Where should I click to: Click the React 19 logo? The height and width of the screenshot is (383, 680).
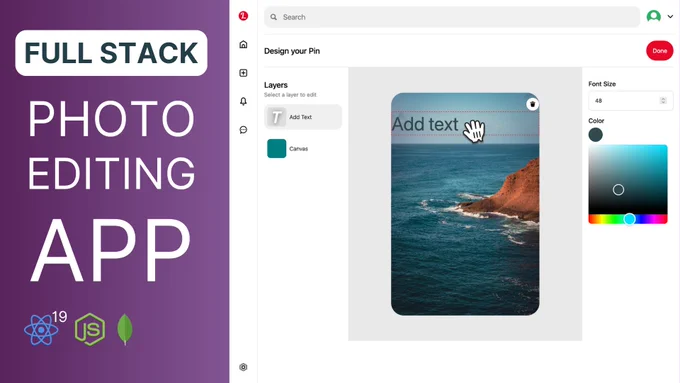(x=45, y=329)
